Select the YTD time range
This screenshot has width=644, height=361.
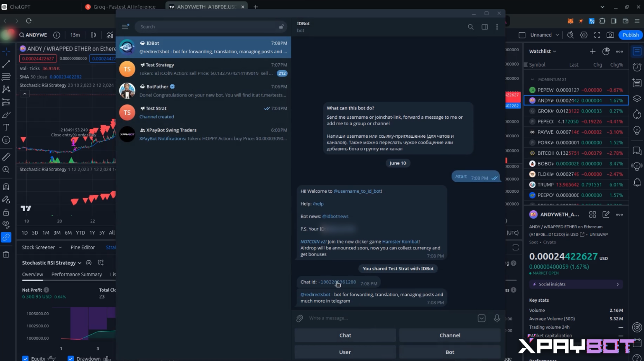pyautogui.click(x=80, y=233)
